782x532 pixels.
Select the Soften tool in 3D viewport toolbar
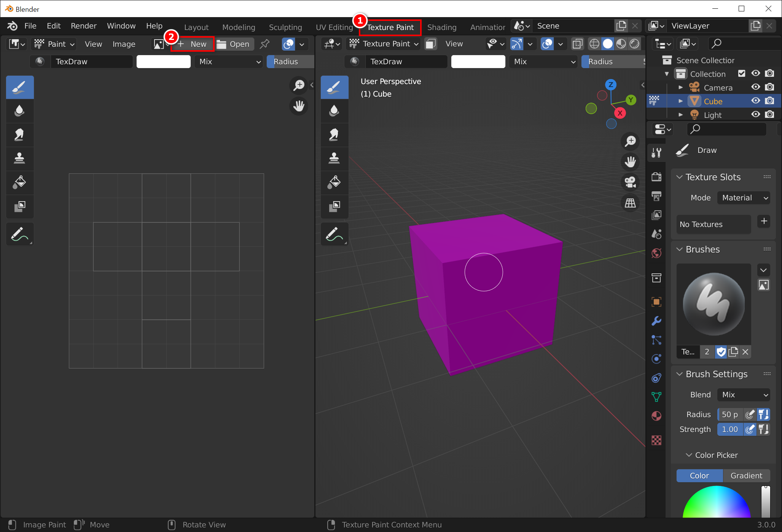pyautogui.click(x=334, y=111)
